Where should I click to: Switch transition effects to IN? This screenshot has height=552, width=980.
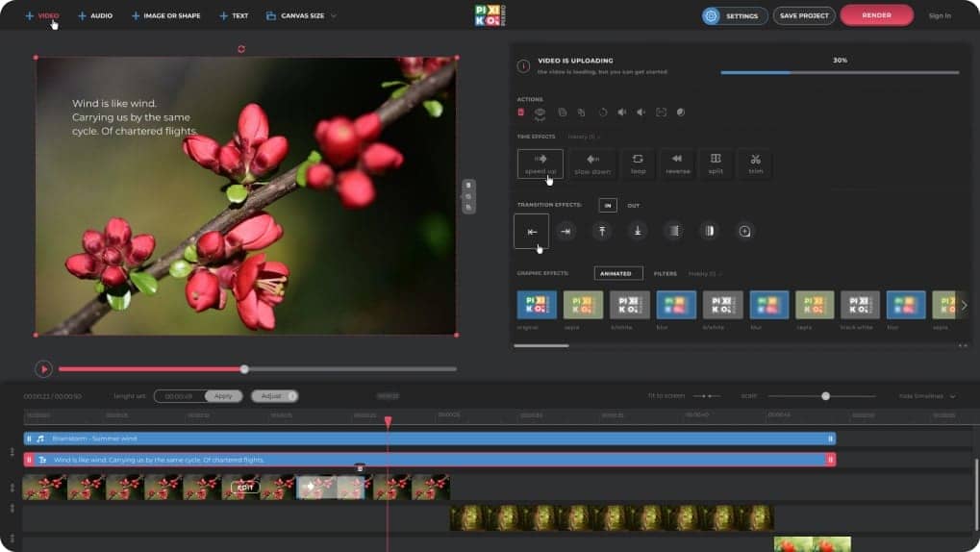coord(608,206)
